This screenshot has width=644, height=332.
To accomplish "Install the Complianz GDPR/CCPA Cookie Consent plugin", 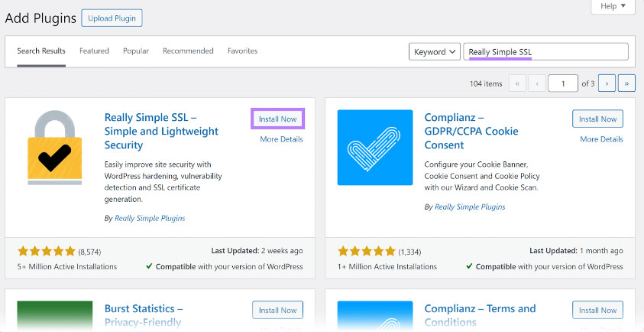I will point(597,119).
